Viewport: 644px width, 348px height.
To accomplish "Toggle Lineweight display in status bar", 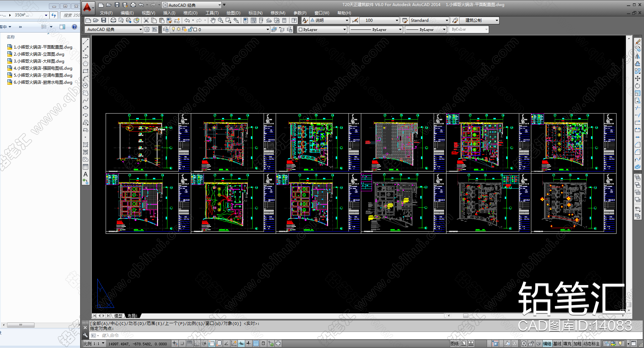I will click(249, 343).
